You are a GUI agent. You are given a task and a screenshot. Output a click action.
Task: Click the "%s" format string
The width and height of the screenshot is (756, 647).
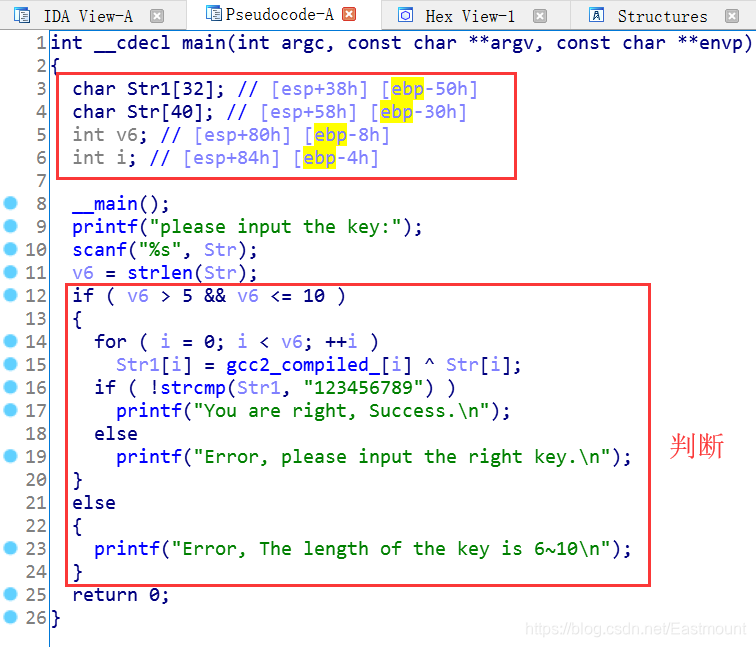coord(160,250)
